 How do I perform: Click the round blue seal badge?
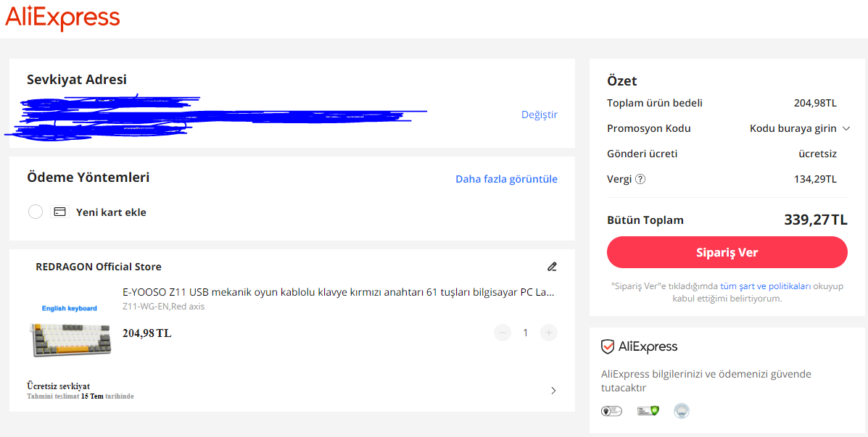(682, 411)
